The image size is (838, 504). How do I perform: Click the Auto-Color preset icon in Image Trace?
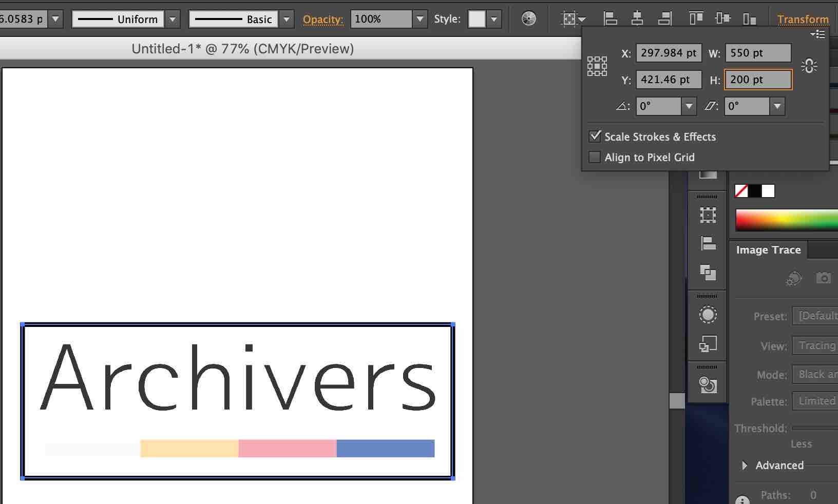pos(794,278)
